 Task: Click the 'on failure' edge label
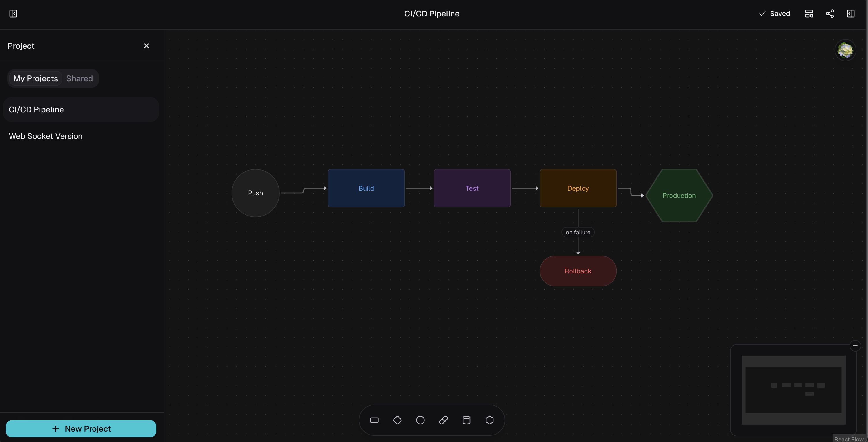(578, 232)
